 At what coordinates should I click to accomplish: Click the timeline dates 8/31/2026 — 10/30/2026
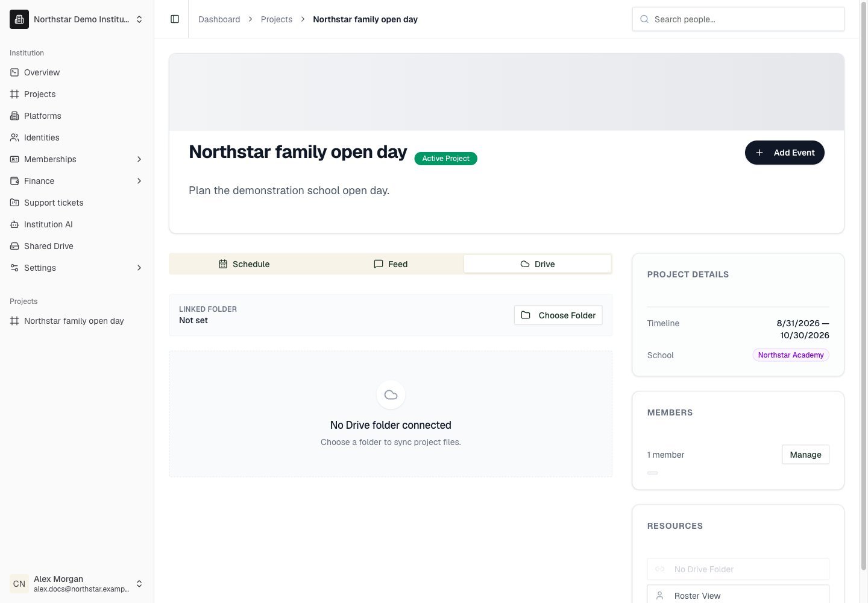[803, 329]
